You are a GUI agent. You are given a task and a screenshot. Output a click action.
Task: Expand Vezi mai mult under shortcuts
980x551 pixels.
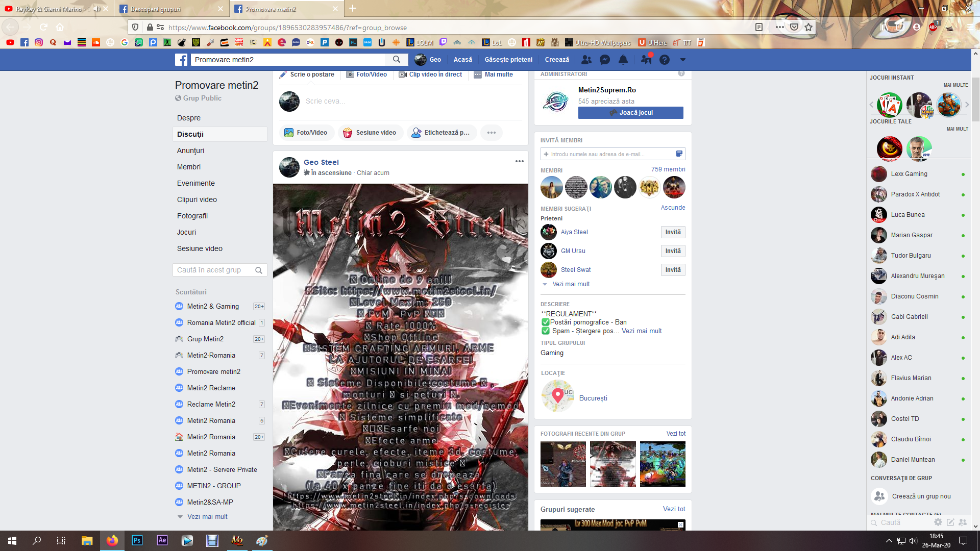click(x=207, y=516)
